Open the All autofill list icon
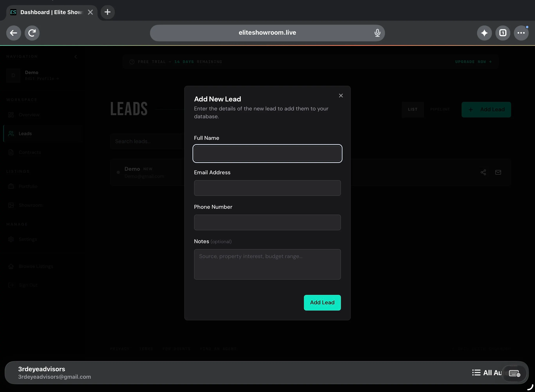This screenshot has width=535, height=392. pos(476,373)
